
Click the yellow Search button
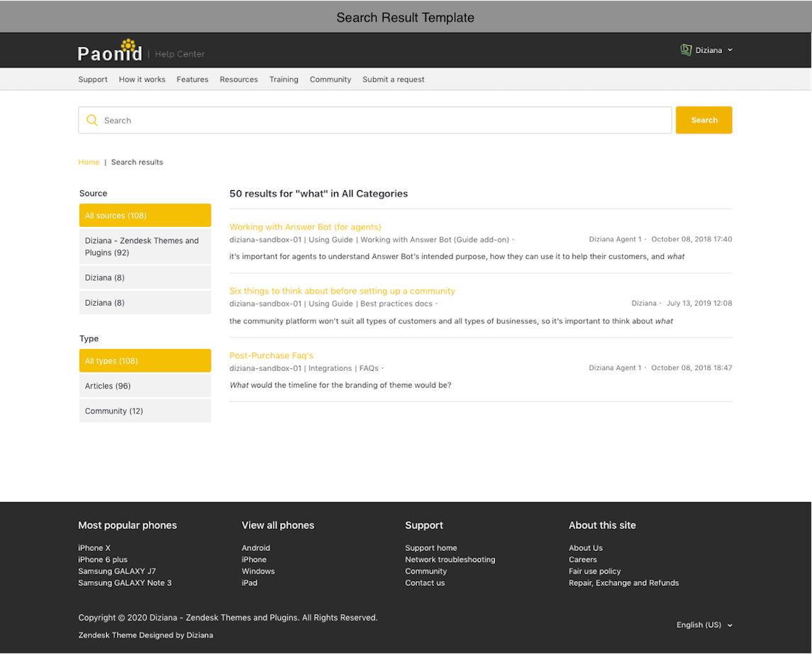point(703,120)
